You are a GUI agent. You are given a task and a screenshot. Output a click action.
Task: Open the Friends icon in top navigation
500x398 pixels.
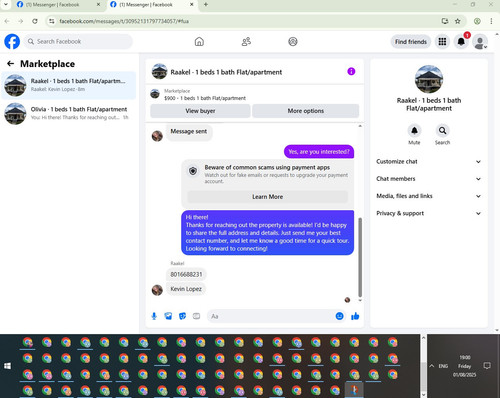point(246,42)
